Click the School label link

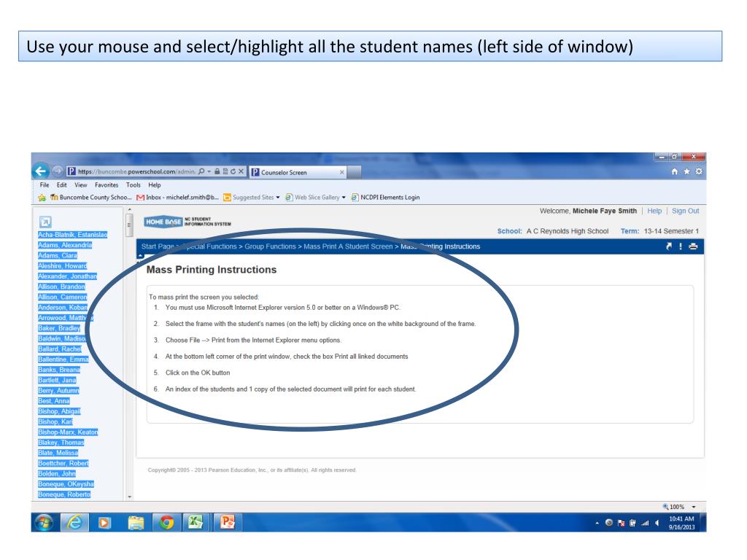(509, 231)
